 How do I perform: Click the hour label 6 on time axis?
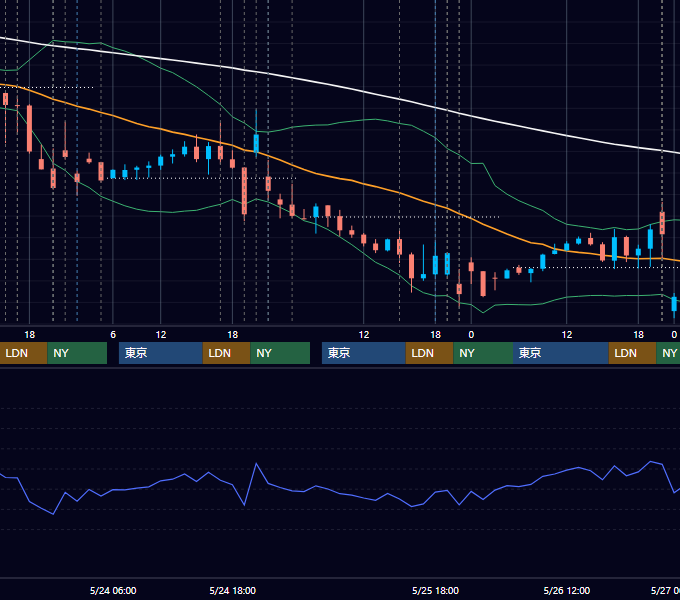tap(113, 335)
